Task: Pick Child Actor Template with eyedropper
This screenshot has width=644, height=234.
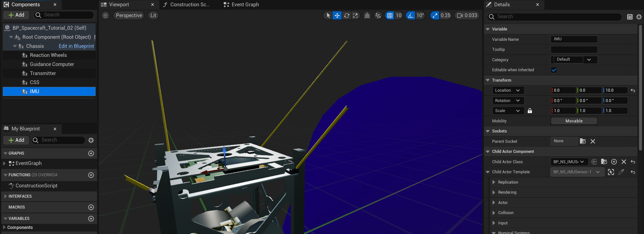Action: tap(621, 172)
